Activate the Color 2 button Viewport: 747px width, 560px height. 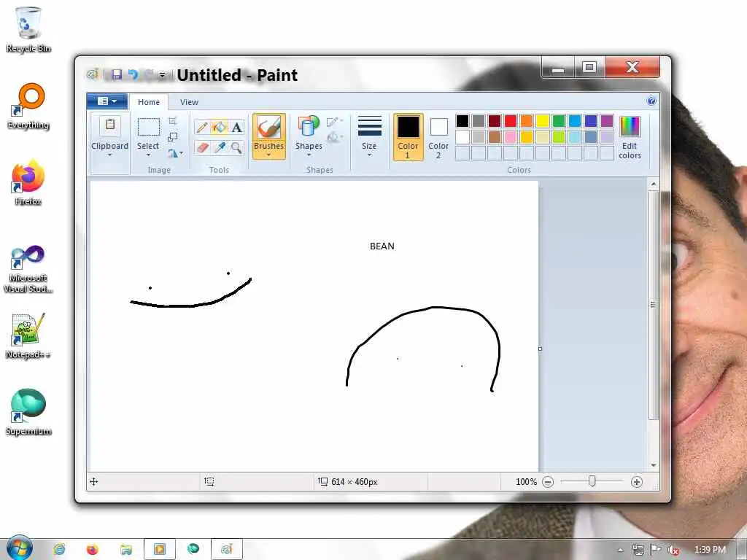coord(438,137)
